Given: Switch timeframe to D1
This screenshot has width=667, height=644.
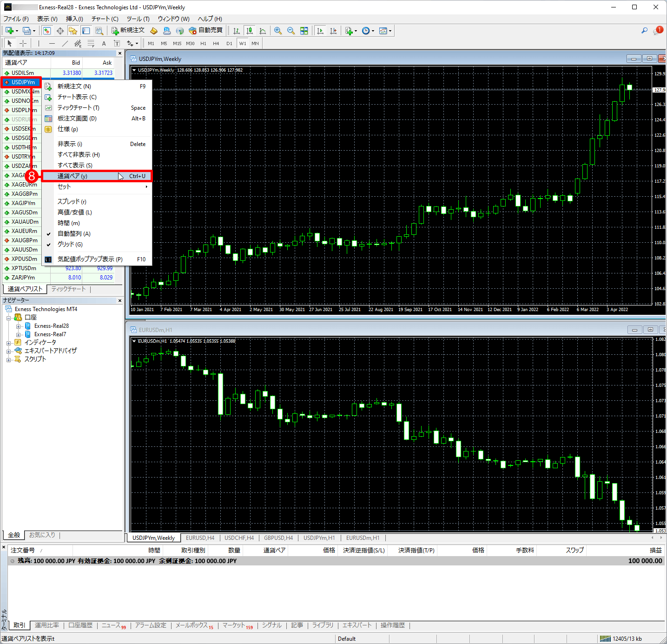Looking at the screenshot, I should point(229,43).
